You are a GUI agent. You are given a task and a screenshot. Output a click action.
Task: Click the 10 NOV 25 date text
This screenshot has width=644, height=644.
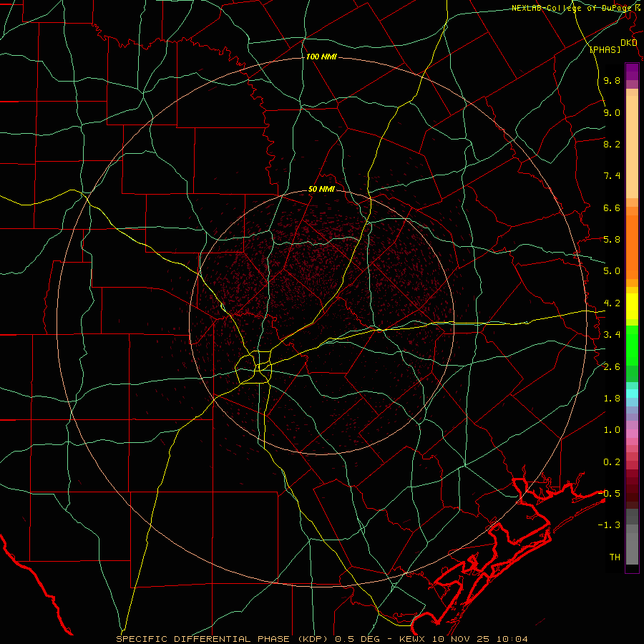click(x=462, y=639)
